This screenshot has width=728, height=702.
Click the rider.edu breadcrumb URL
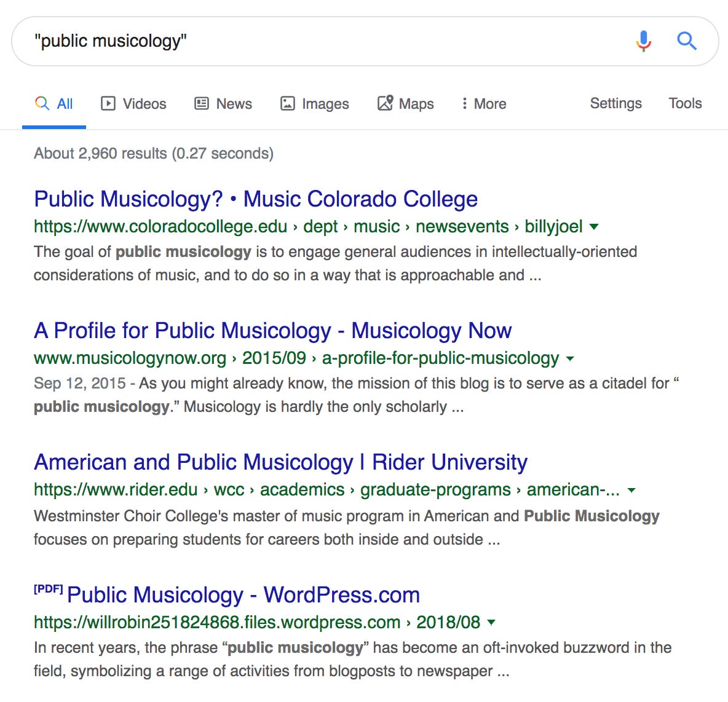(327, 490)
